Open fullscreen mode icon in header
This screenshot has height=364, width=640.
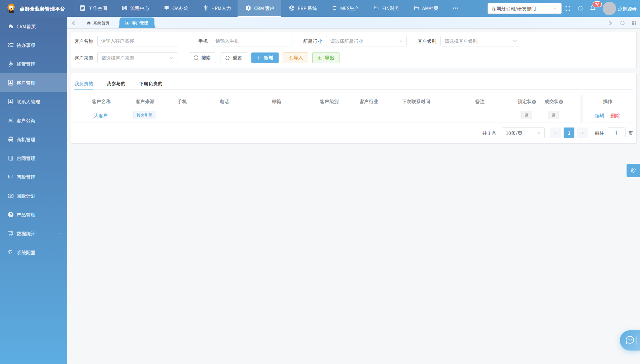point(568,8)
